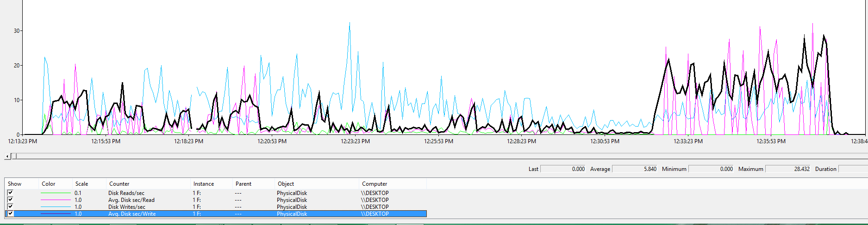The height and width of the screenshot is (225, 868).
Task: Click the Show column header
Action: click(15, 184)
